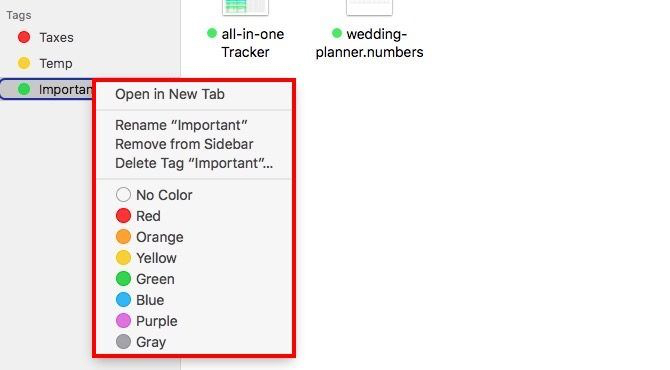Pick the Yellow color option

pyautogui.click(x=123, y=258)
